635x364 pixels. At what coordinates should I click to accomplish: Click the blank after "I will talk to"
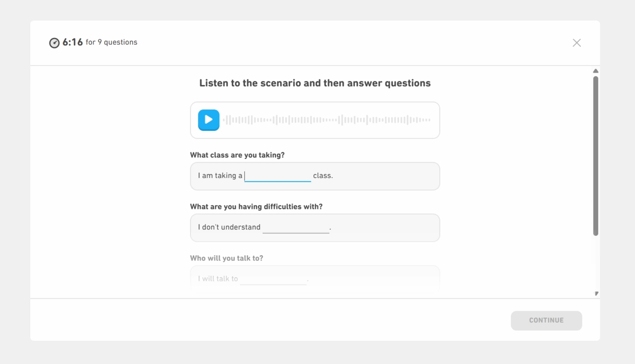click(273, 279)
